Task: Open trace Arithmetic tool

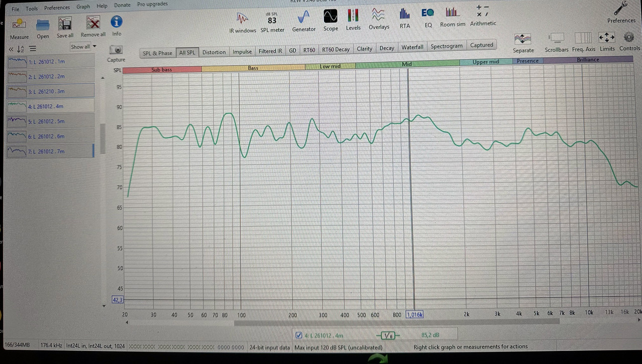Action: click(483, 15)
